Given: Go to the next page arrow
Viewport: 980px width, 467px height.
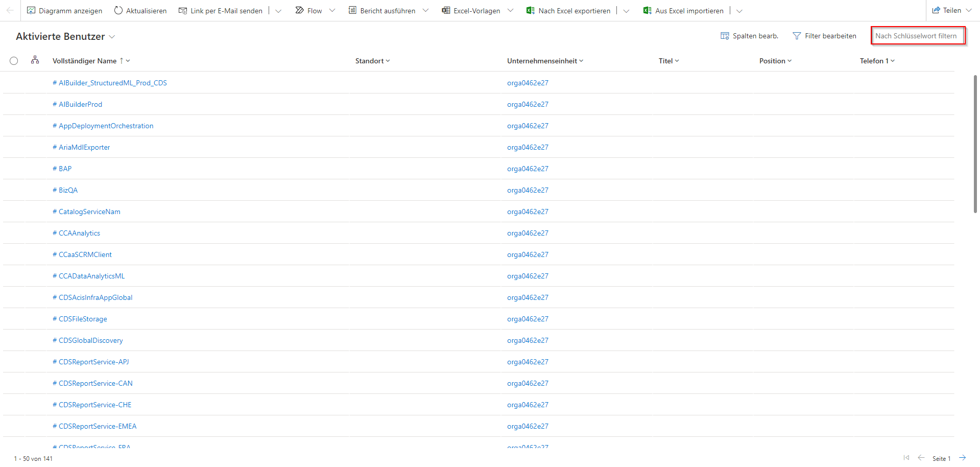Looking at the screenshot, I should [x=962, y=458].
